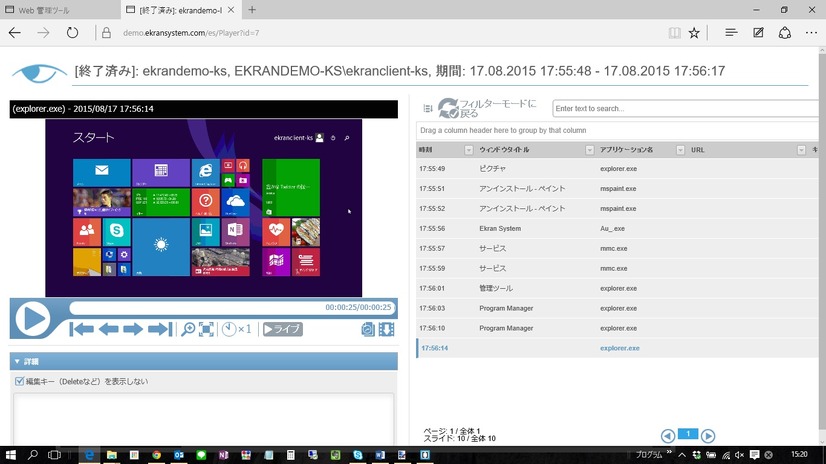
Task: Jump to the first slide in player
Action: pyautogui.click(x=81, y=329)
